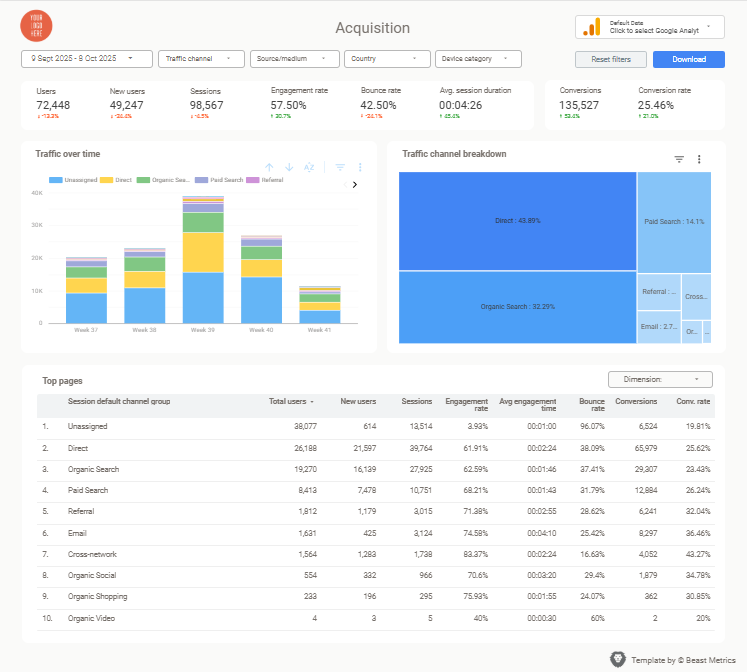This screenshot has height=672, width=747.
Task: Click the 'Email' table row label
Action: (77, 533)
